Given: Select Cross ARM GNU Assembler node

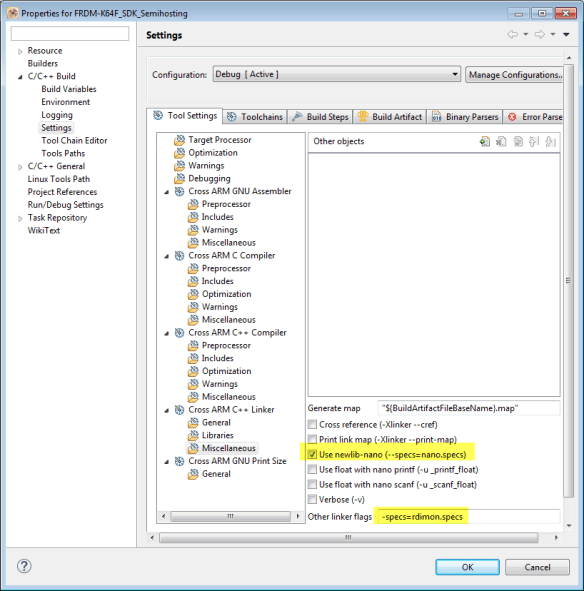Looking at the screenshot, I should (240, 191).
